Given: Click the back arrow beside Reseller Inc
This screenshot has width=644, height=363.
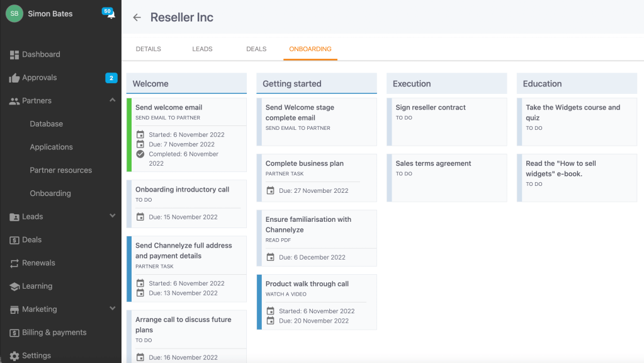Looking at the screenshot, I should tap(137, 18).
